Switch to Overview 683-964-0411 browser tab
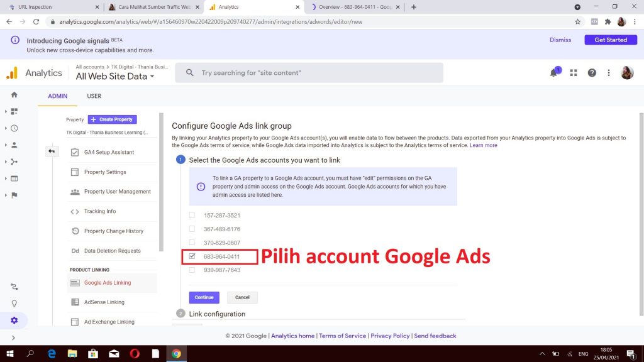This screenshot has width=644, height=362. coord(355,7)
